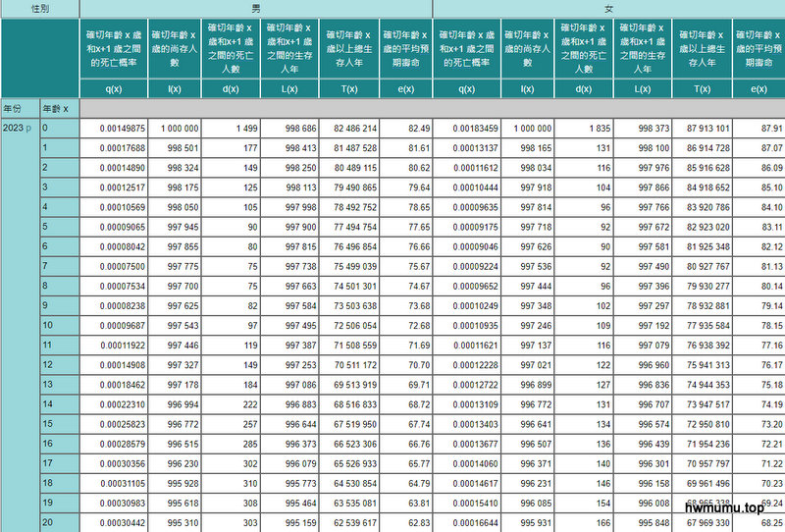This screenshot has width=785, height=532.
Task: Click the 性別 header cell
Action: pyautogui.click(x=40, y=9)
